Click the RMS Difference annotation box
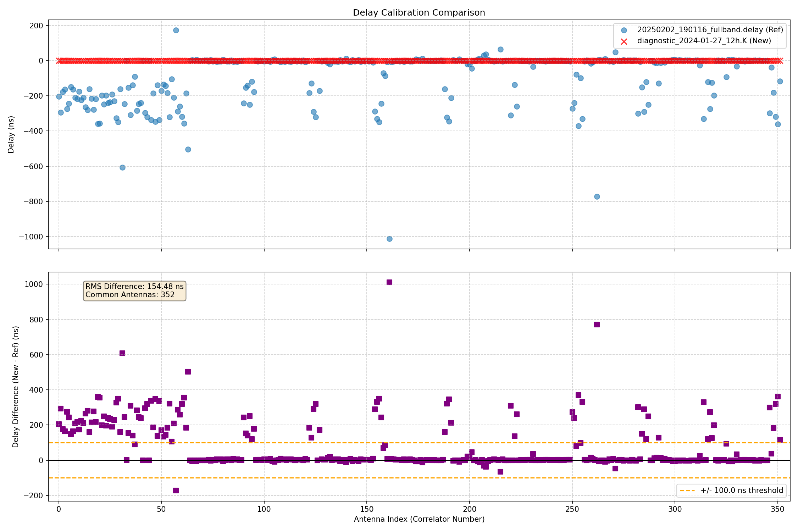Viewport: 798px width, 532px height. [x=134, y=291]
